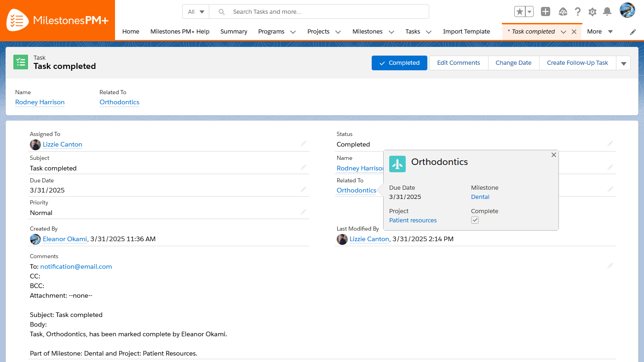Open the help question mark icon
Screen dimensions: 644x362
pos(578,12)
